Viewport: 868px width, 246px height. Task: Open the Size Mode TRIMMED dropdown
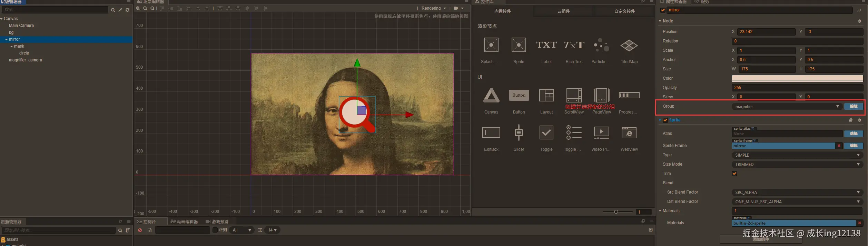[x=797, y=165]
